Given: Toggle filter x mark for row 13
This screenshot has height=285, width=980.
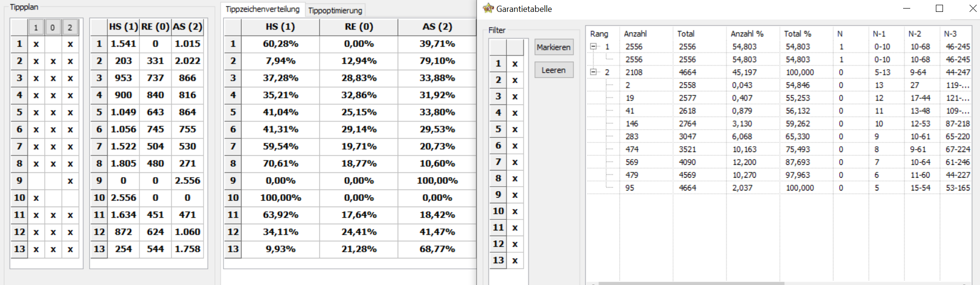Looking at the screenshot, I should click(x=514, y=260).
